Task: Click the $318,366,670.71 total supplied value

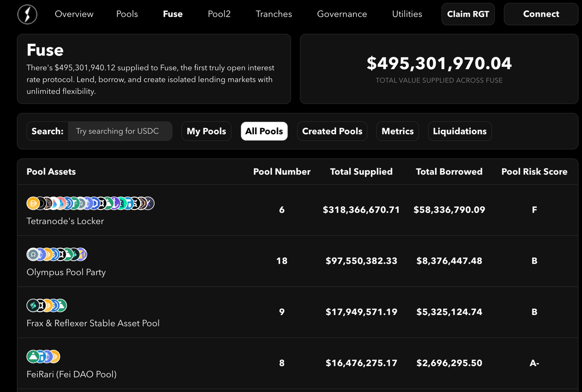Action: click(361, 210)
